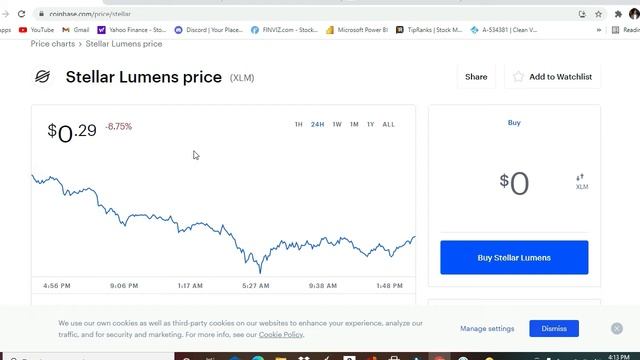Open the Chrome extensions puzzle icon
Image resolution: width=640 pixels, height=360 pixels.
[618, 14]
